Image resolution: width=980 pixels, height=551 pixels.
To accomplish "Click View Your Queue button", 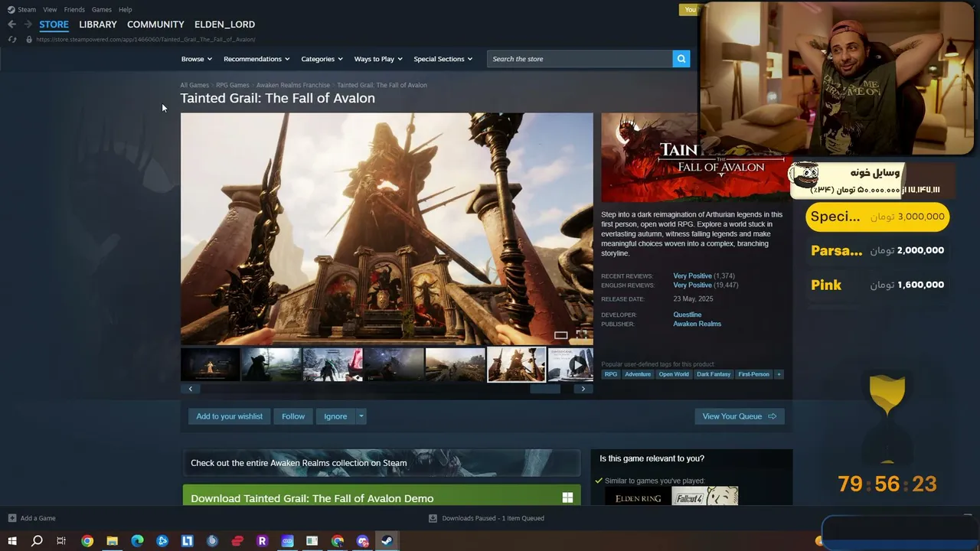I will click(x=740, y=416).
